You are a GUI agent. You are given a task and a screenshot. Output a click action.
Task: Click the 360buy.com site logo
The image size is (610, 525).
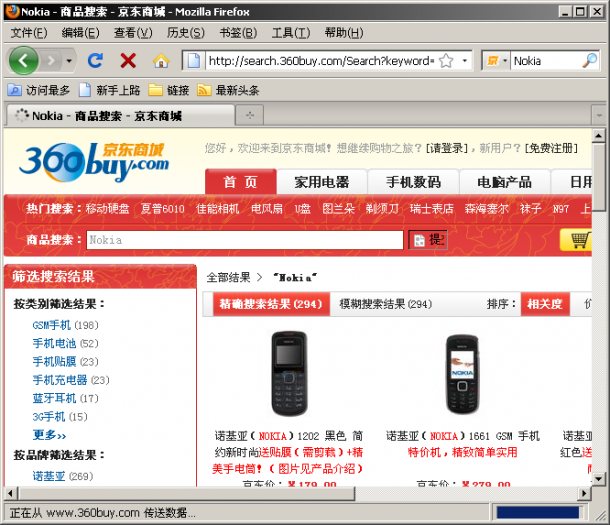[94, 163]
